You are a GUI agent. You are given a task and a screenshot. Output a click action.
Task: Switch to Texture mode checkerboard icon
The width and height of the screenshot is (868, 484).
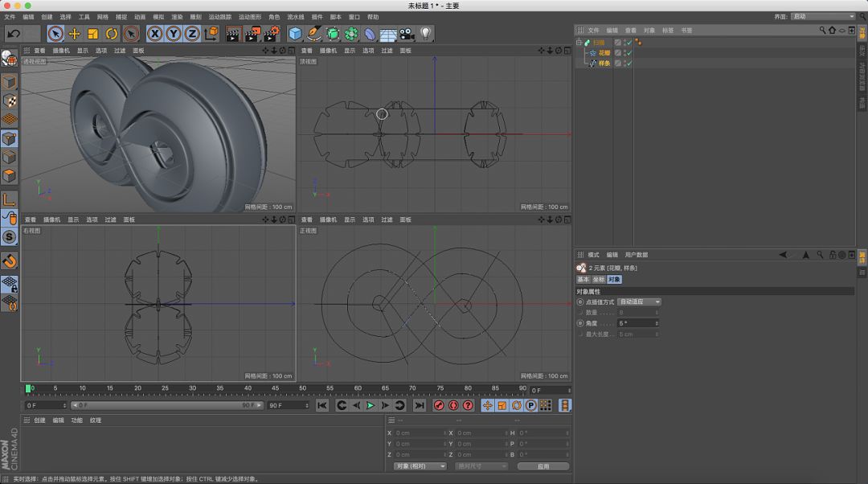pyautogui.click(x=10, y=100)
